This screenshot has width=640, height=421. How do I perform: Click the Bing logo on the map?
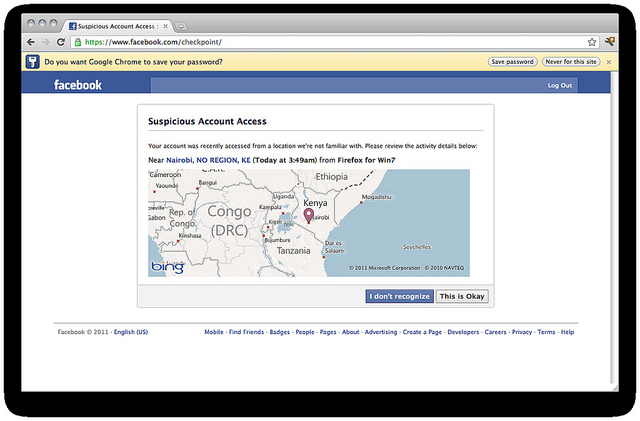(x=167, y=267)
